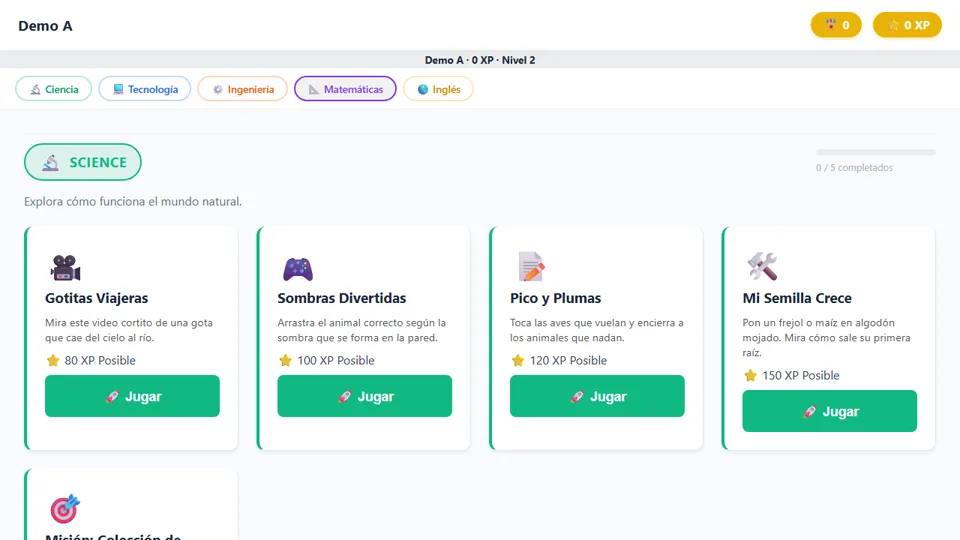Viewport: 960px width, 540px height.
Task: Click the rocket icon on Pico y Plumas Jugar button
Action: click(x=577, y=397)
